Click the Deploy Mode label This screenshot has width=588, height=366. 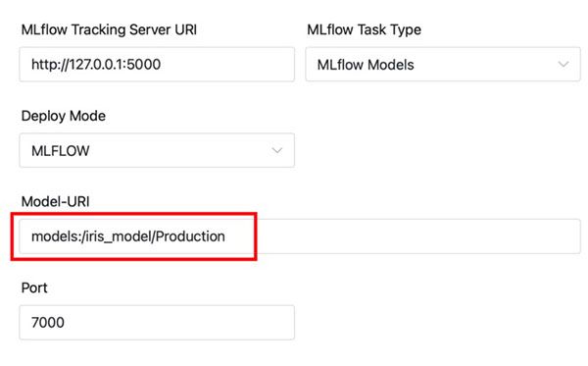click(x=64, y=116)
